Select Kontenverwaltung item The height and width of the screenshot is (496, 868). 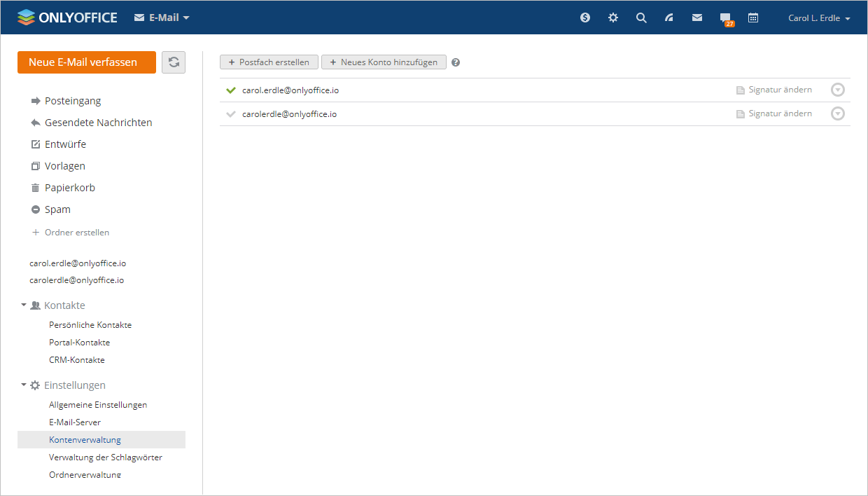click(101, 440)
